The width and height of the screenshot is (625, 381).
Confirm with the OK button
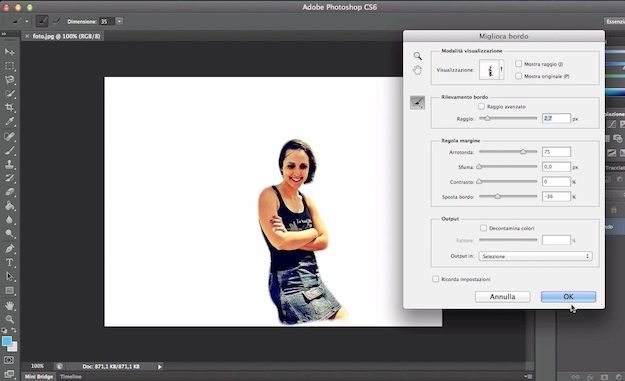pyautogui.click(x=568, y=297)
